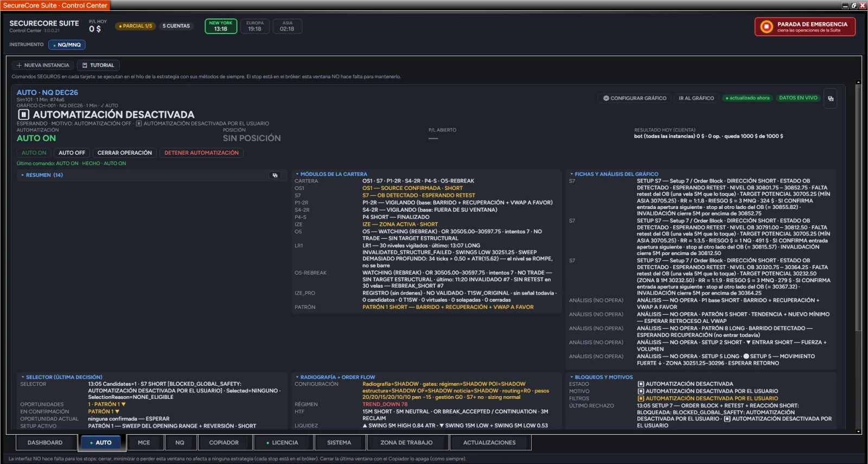The width and height of the screenshot is (868, 464).
Task: Click the NUEVA INSTANCIA button
Action: 43,65
